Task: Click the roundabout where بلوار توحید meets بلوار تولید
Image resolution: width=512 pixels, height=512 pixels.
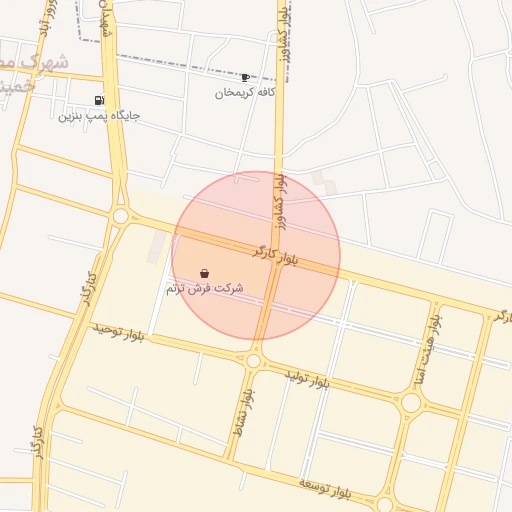Action: 254,361
